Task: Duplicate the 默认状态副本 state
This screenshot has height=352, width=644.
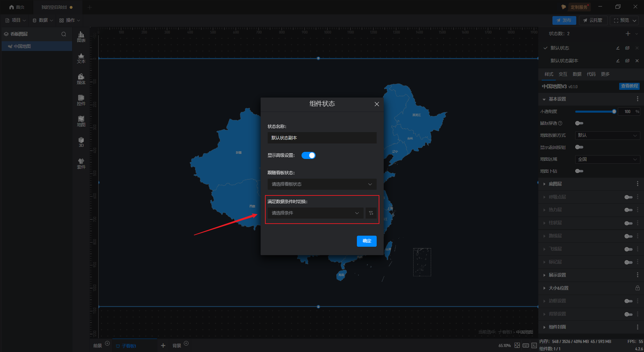Action: pyautogui.click(x=627, y=61)
